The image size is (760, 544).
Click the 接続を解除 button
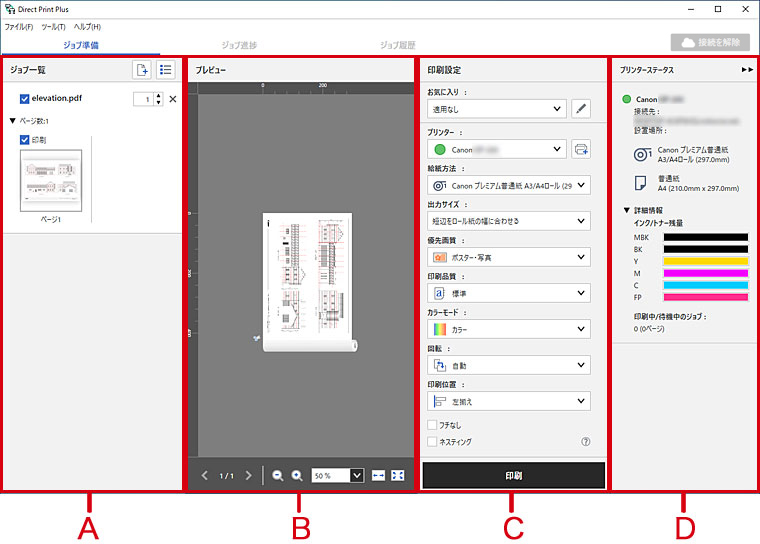(x=711, y=43)
